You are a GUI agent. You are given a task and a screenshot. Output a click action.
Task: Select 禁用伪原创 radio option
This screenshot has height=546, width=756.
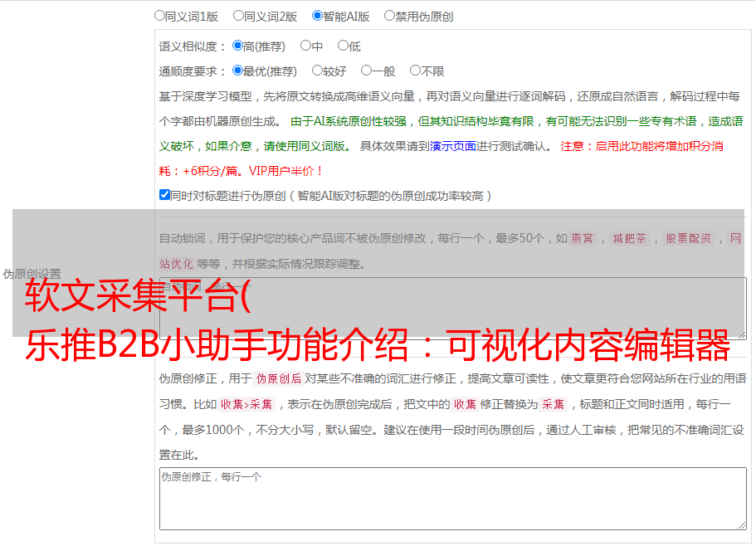[x=389, y=16]
